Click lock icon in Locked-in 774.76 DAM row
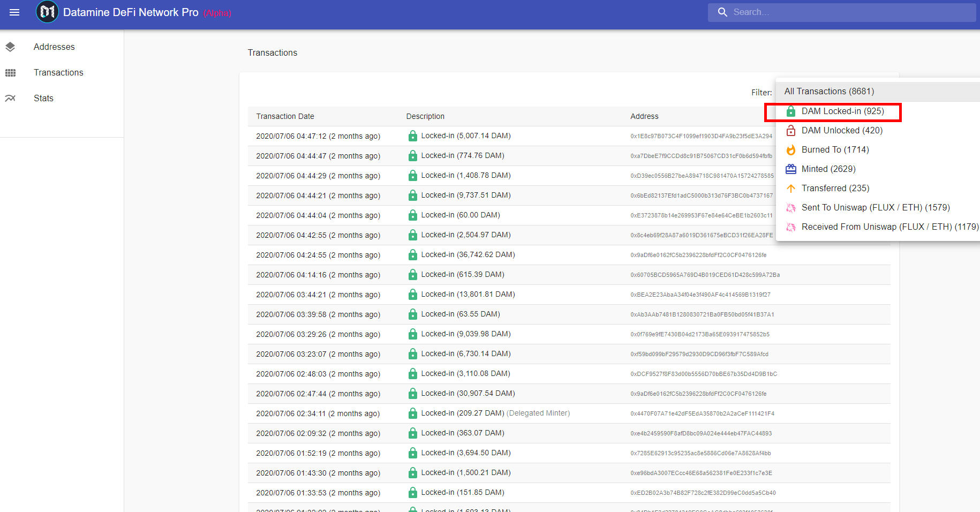 413,156
